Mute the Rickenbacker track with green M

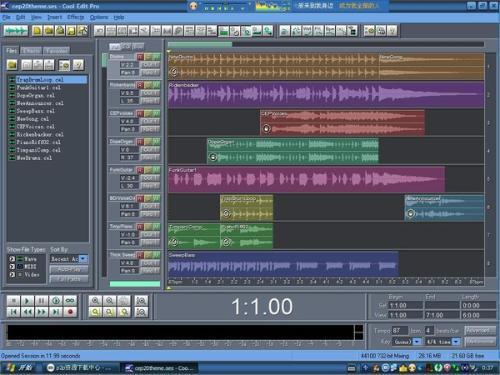click(x=156, y=85)
